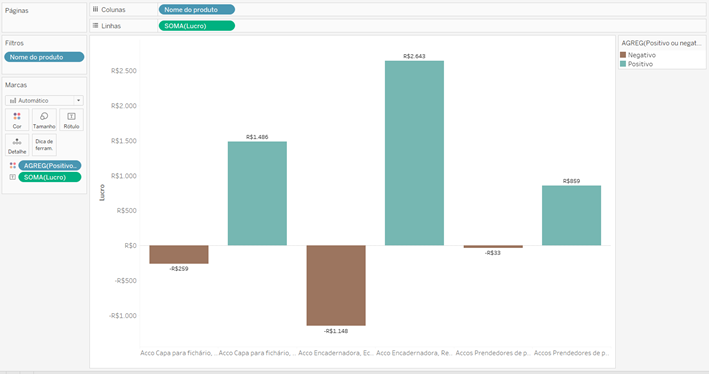Click the R$1.500 axis tick label
The width and height of the screenshot is (709, 374).
123,141
